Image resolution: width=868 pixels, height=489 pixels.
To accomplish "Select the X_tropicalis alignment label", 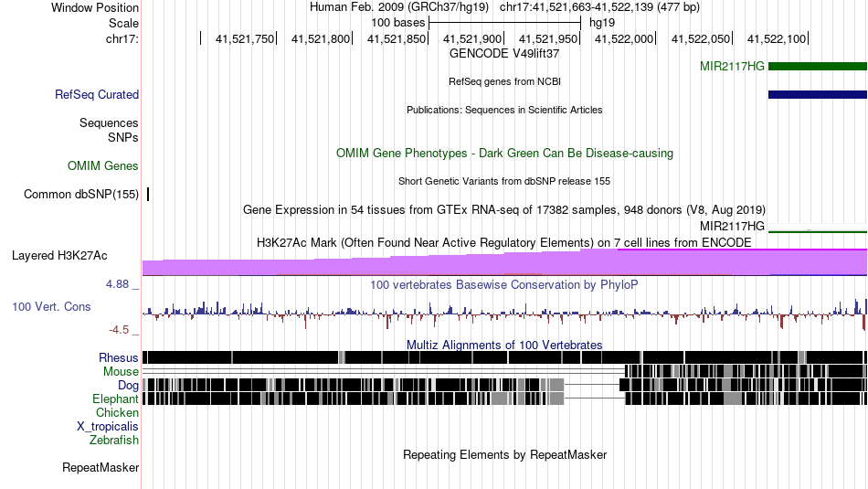I will [x=108, y=427].
